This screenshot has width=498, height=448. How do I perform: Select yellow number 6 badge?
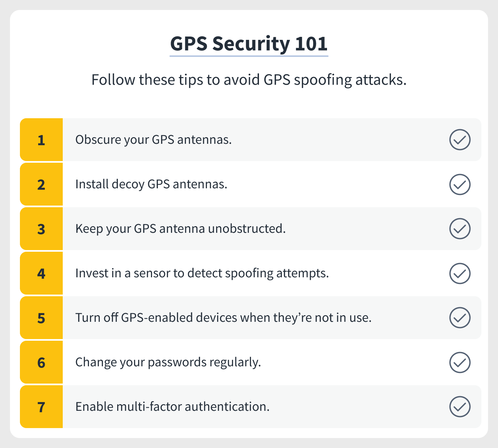tap(41, 362)
